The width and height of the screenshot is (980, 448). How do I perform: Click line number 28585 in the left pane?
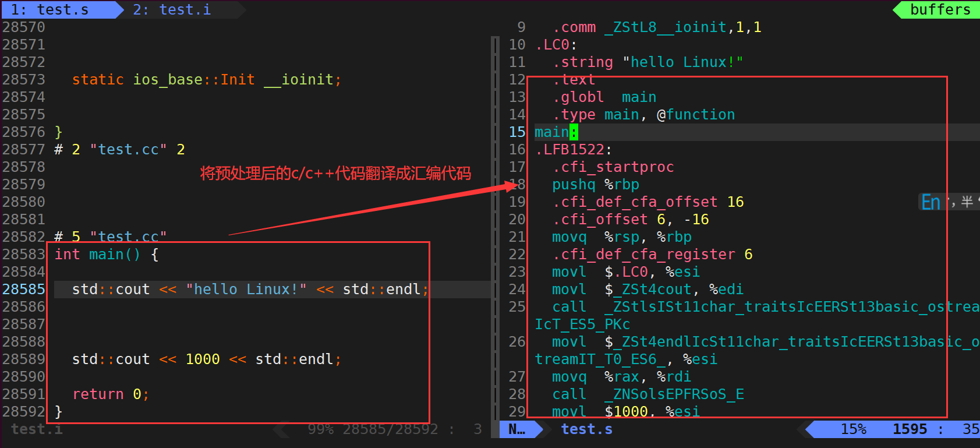click(24, 290)
